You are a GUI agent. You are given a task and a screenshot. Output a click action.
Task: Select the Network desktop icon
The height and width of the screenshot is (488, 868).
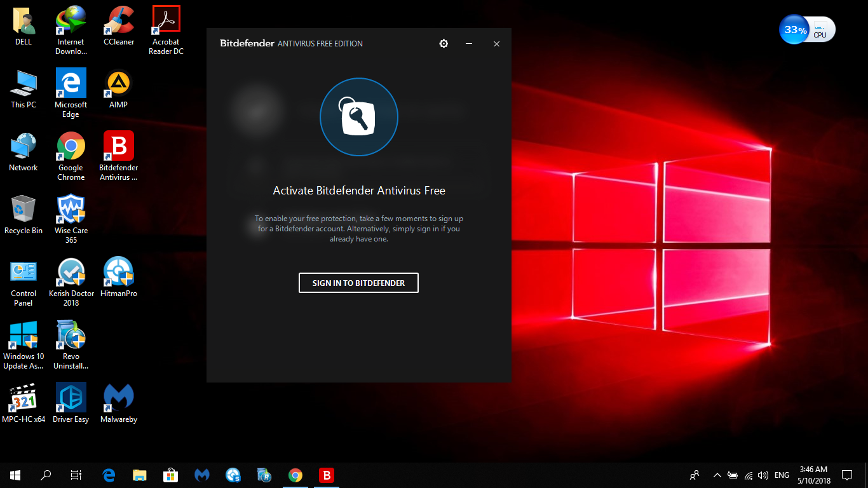[24, 152]
